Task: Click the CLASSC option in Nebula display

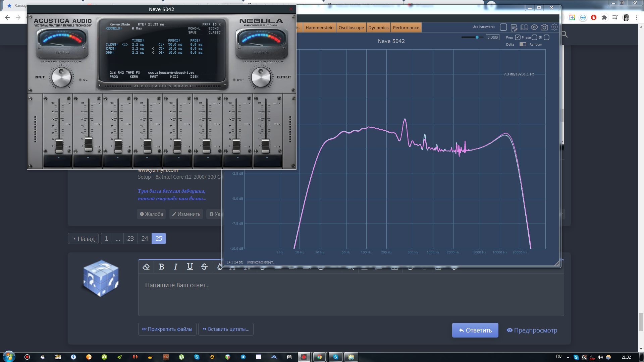Action: [214, 33]
